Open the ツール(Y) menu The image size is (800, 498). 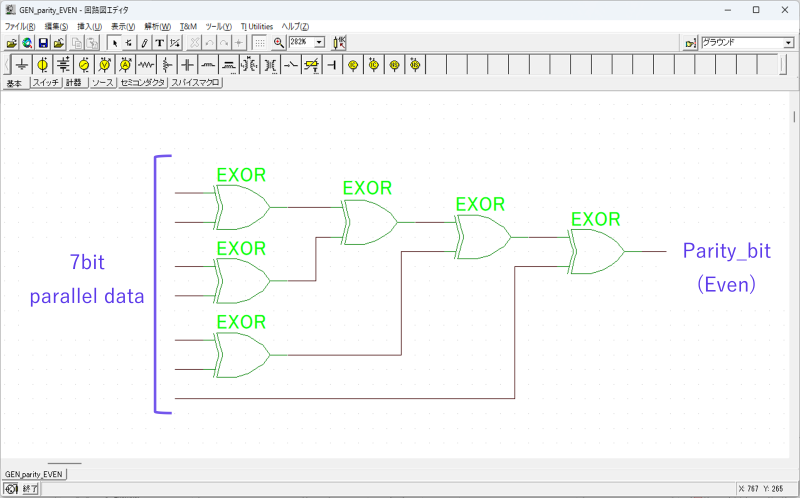218,27
